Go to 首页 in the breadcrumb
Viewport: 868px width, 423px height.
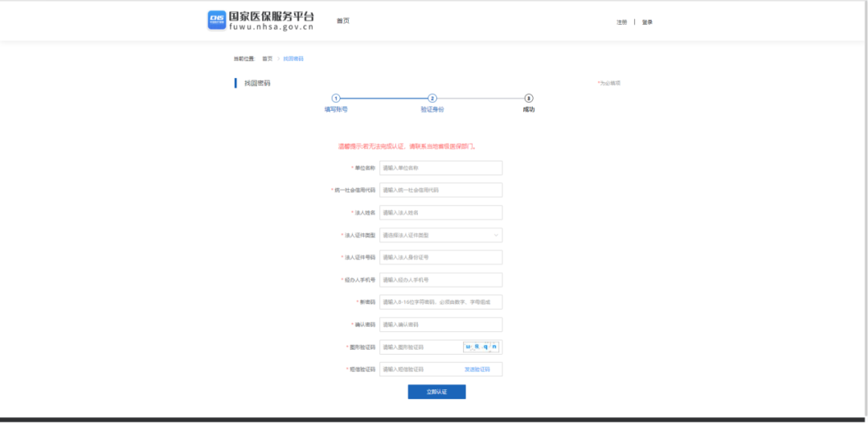pos(267,59)
